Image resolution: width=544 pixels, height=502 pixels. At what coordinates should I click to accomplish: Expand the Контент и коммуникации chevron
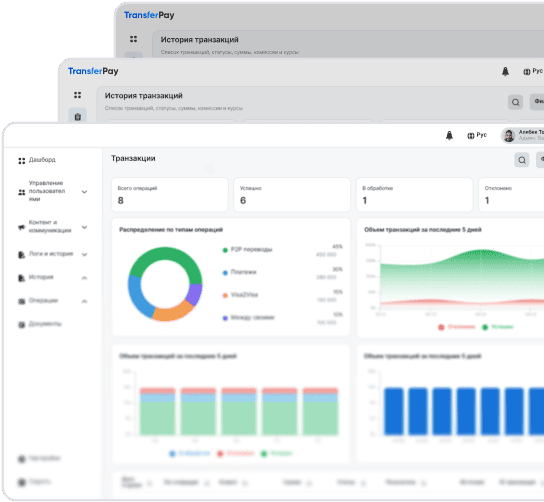84,227
